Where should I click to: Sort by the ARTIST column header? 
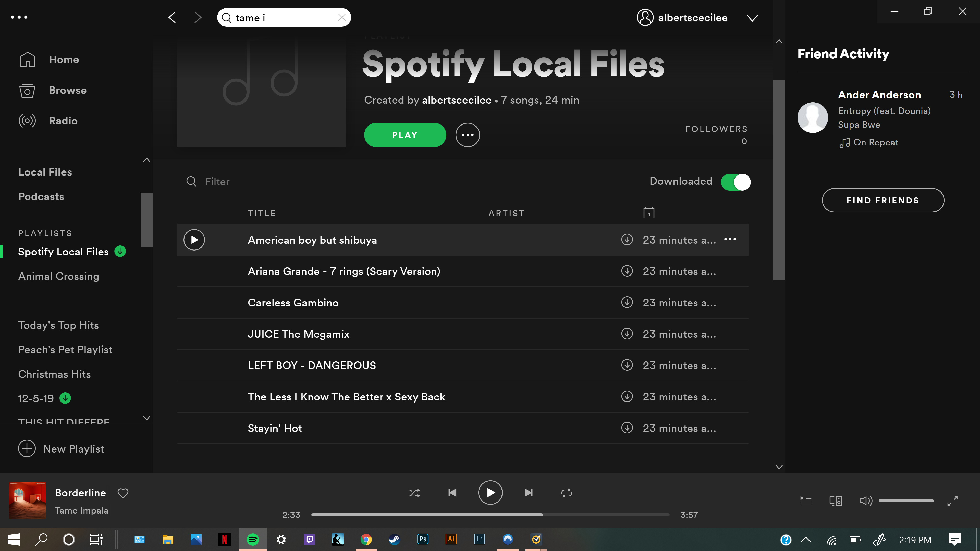click(x=506, y=213)
